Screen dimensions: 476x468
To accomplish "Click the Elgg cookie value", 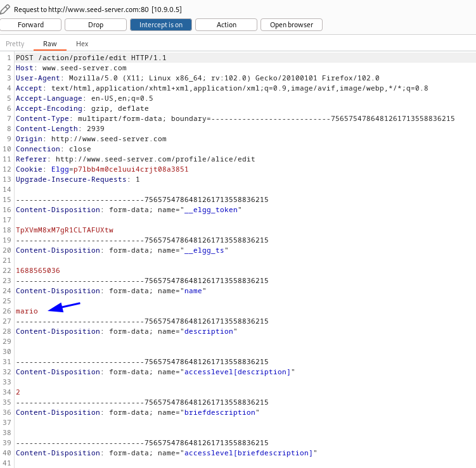I will (x=131, y=169).
